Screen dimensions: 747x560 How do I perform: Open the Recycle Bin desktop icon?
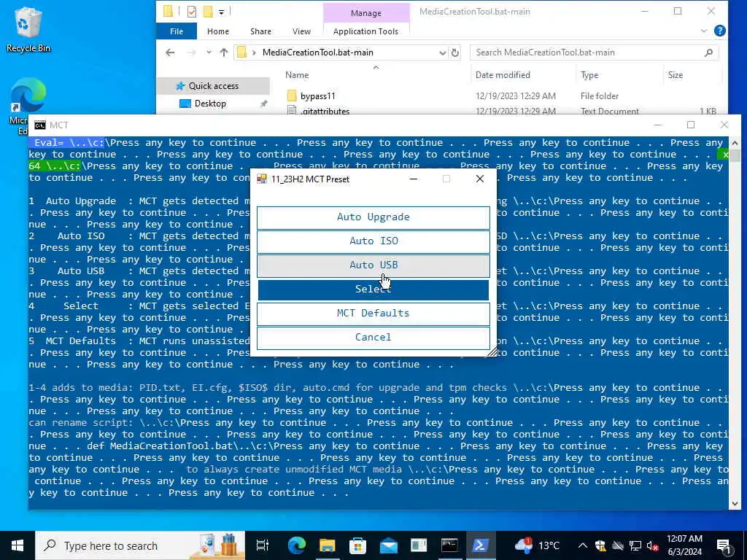coord(28,29)
